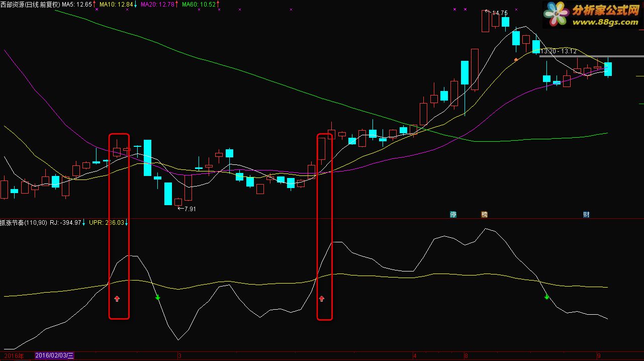The width and height of the screenshot is (644, 361).
Task: Click the red up arrow beside MA20 value
Action: point(176,4)
